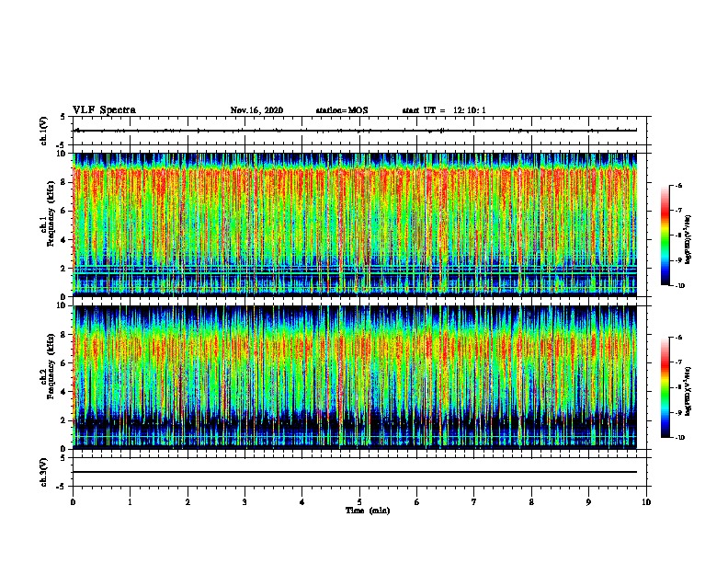This screenshot has height=563, width=728.
Task: Click time axis tick label "0"
Action: pos(73,502)
